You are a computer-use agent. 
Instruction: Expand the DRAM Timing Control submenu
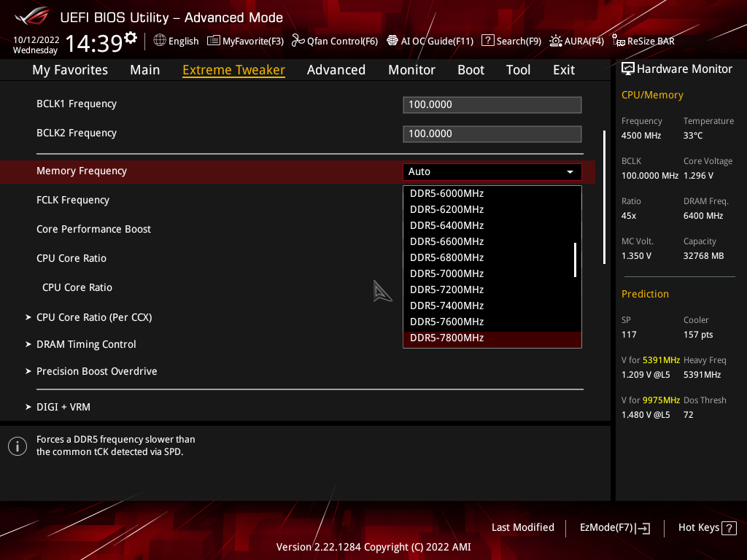tap(86, 344)
